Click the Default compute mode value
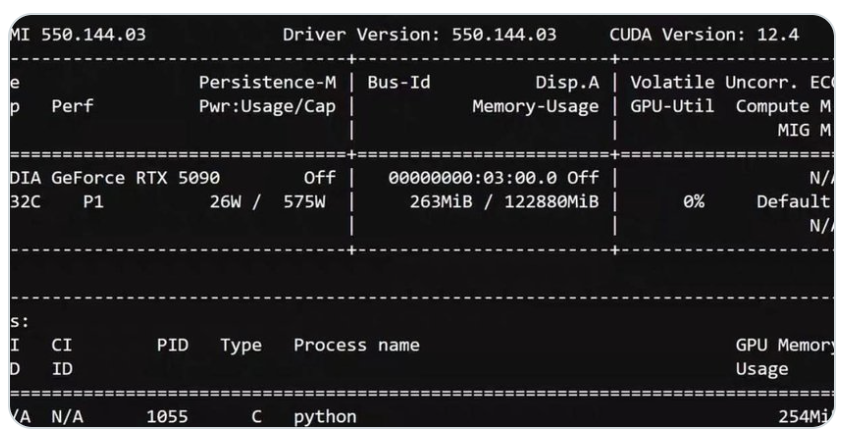This screenshot has height=430, width=842. pyautogui.click(x=794, y=201)
